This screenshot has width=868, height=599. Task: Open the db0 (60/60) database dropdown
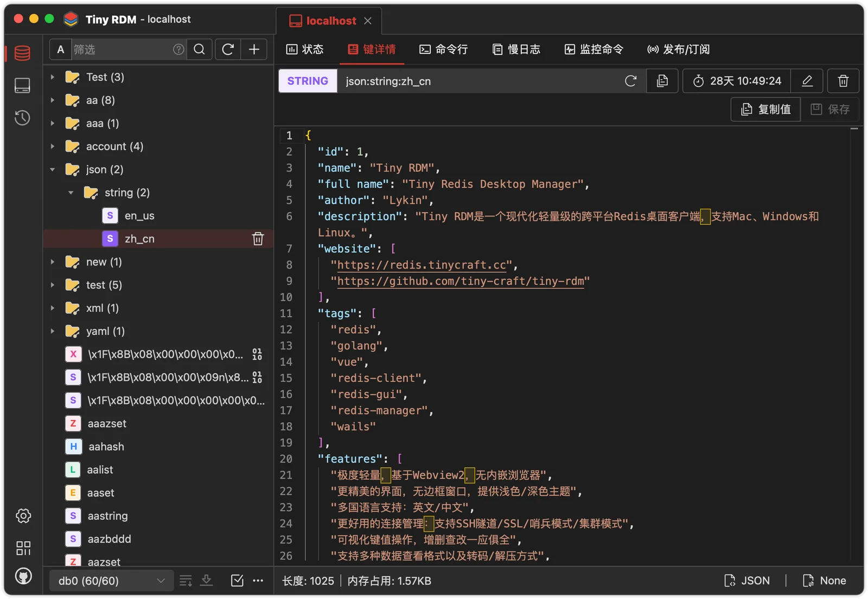111,581
